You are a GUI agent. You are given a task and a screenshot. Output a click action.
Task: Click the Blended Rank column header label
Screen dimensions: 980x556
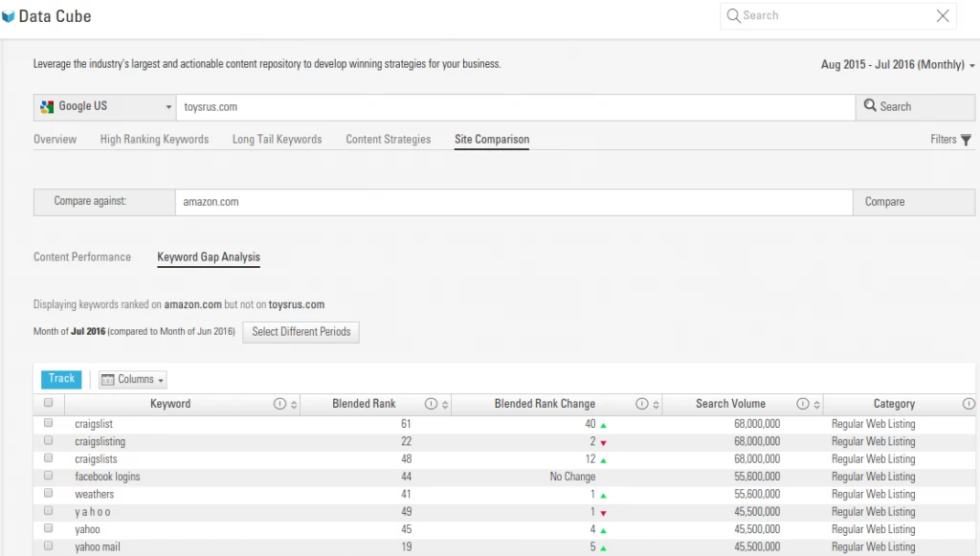tap(364, 404)
